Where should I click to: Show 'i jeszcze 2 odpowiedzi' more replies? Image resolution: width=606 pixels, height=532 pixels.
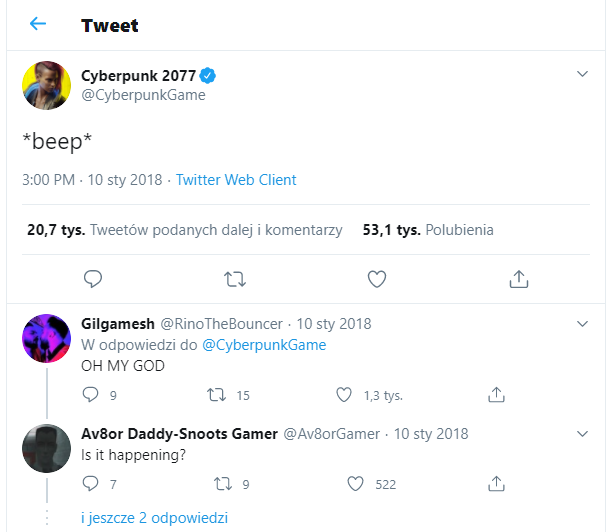(x=154, y=518)
